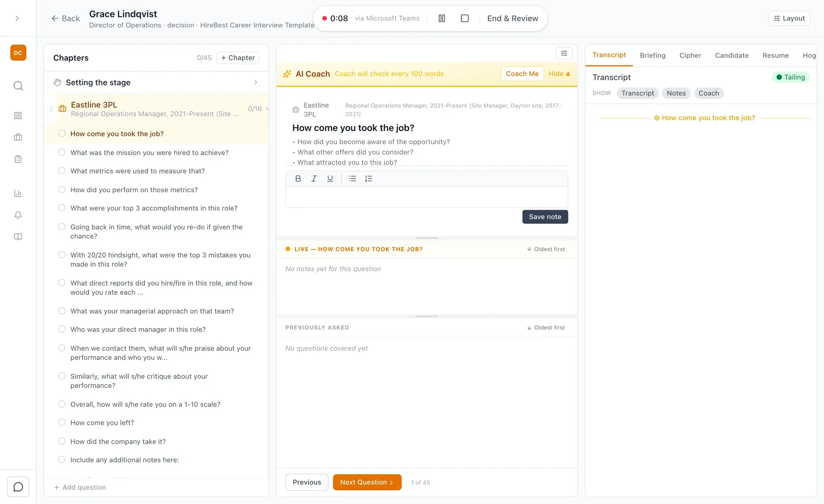Insert a numbered list in the note

click(369, 179)
